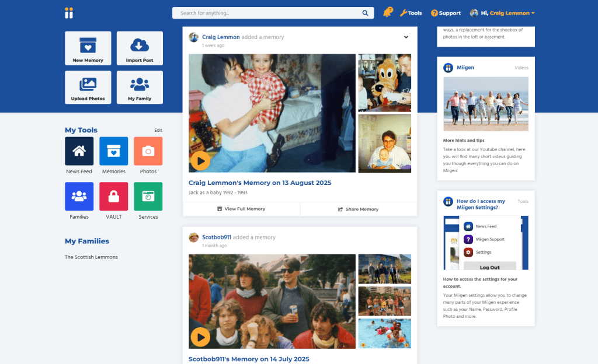Open the notifications bell
Image resolution: width=598 pixels, height=364 pixels.
point(388,13)
